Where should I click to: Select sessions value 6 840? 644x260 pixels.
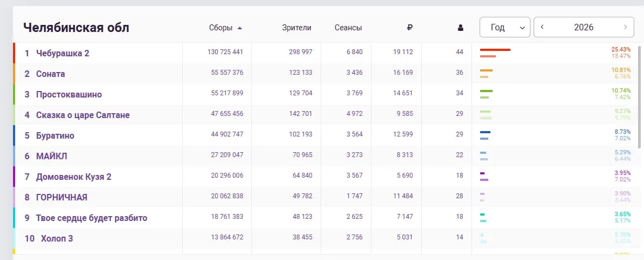point(355,52)
